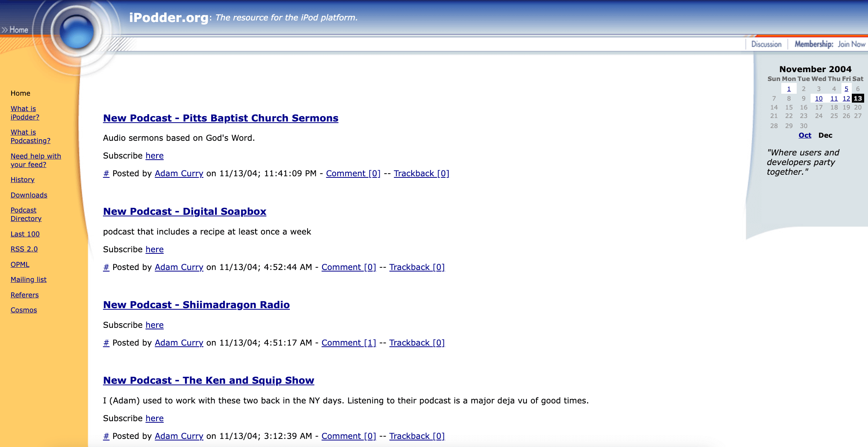Open New Podcast - Digital Soapbox title
The width and height of the screenshot is (868, 447).
pyautogui.click(x=185, y=211)
